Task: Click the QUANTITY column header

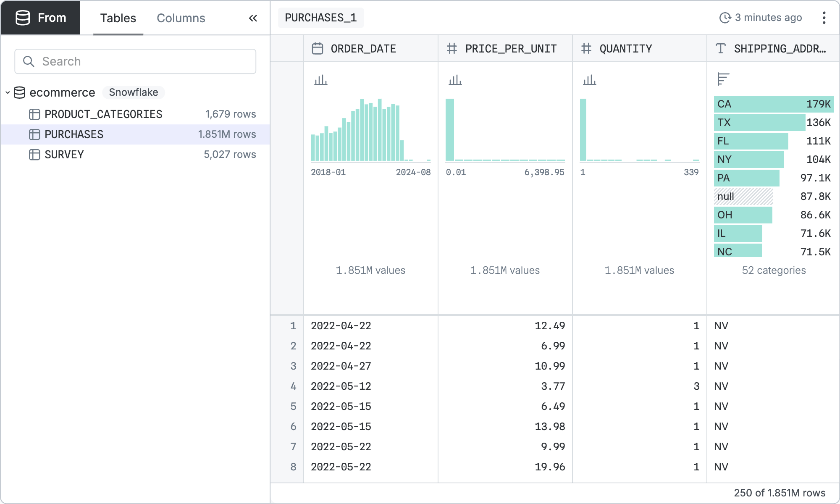Action: point(625,49)
